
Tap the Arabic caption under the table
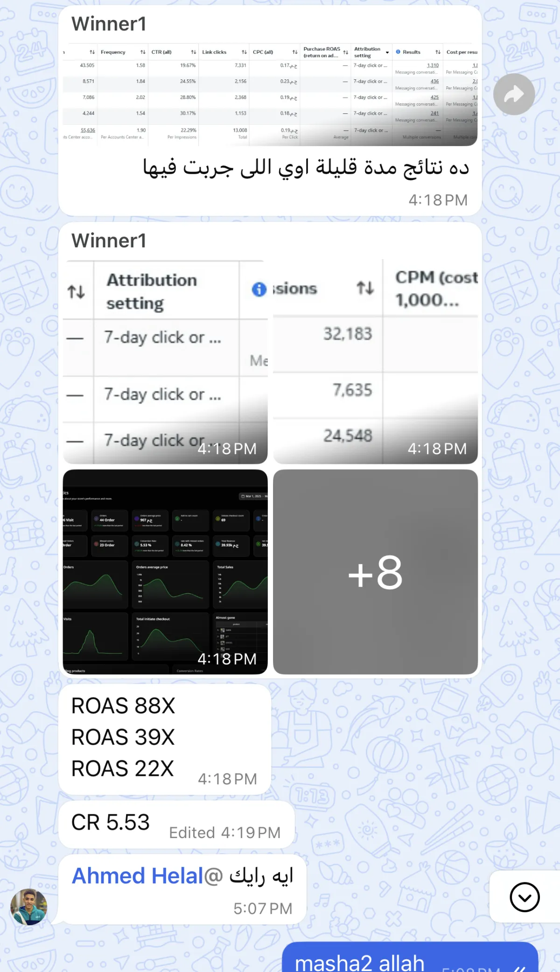point(306,168)
